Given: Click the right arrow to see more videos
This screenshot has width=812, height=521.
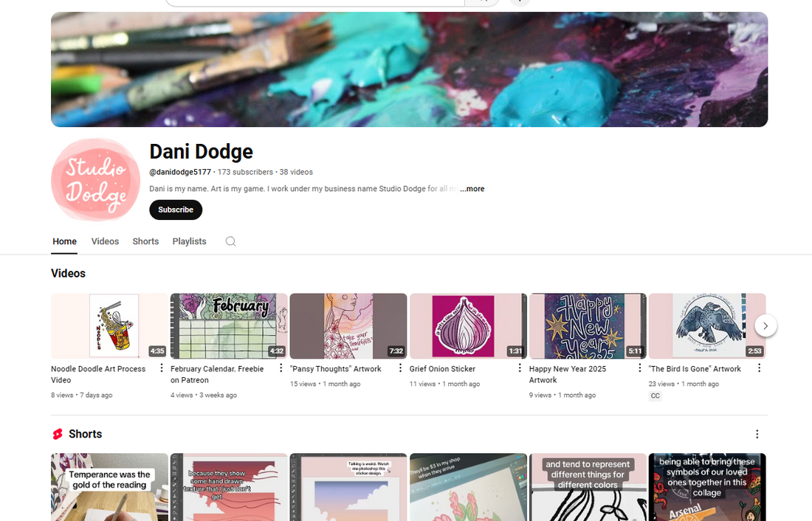Looking at the screenshot, I should pos(765,325).
